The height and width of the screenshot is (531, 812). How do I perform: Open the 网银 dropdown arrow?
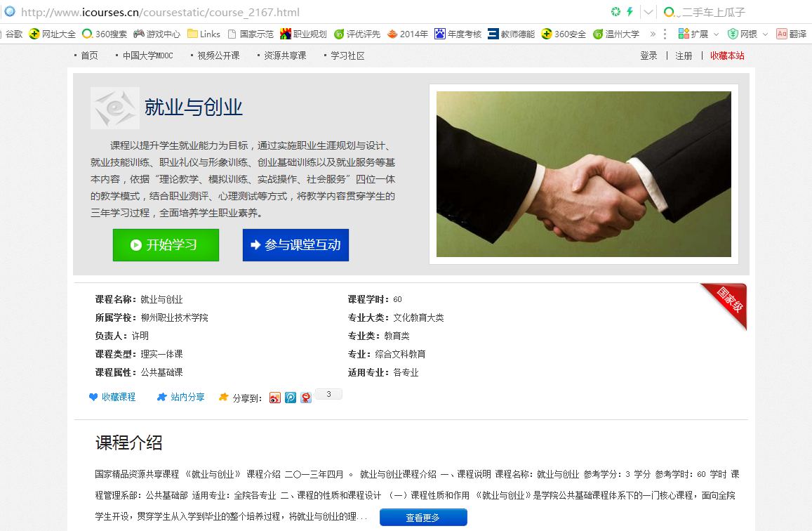pos(765,34)
